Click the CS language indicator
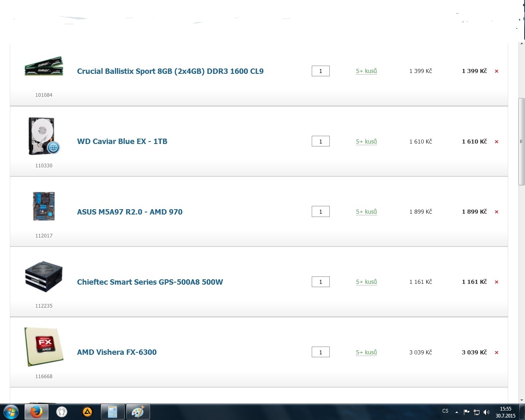 tap(445, 411)
